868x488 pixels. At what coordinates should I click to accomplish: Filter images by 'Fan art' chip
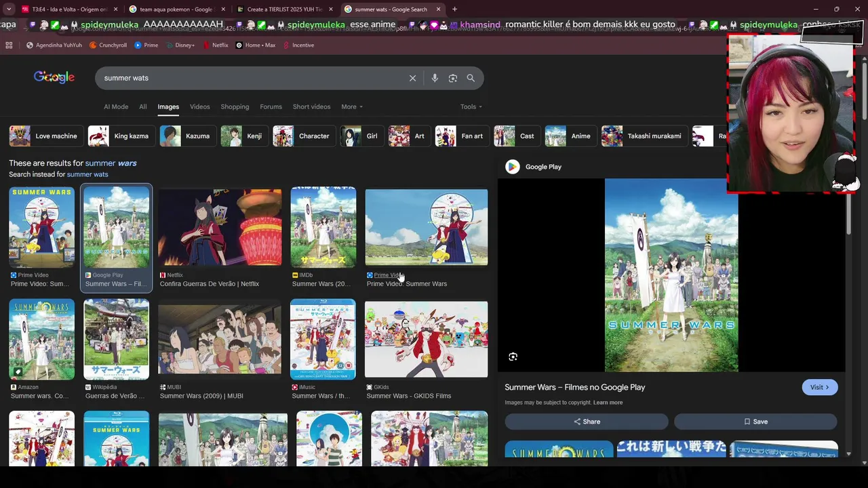(461, 136)
